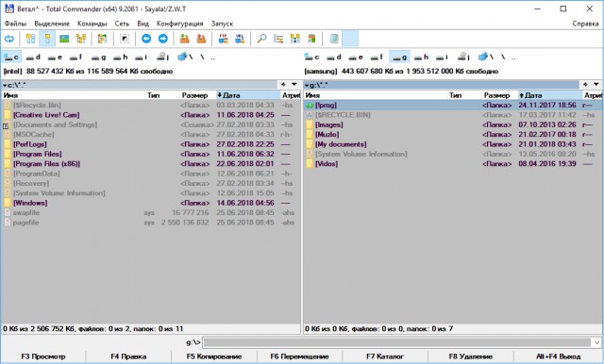Click F6 Перемещение button
The image size is (604, 364).
click(x=300, y=356)
